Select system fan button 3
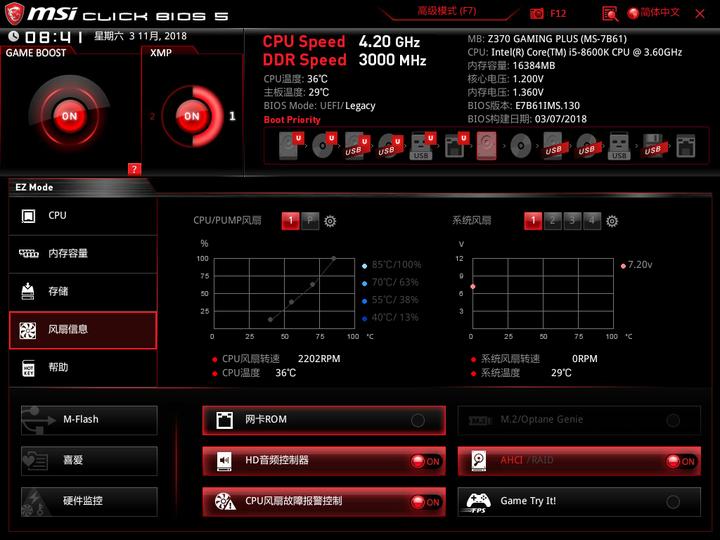The image size is (720, 540). (572, 221)
